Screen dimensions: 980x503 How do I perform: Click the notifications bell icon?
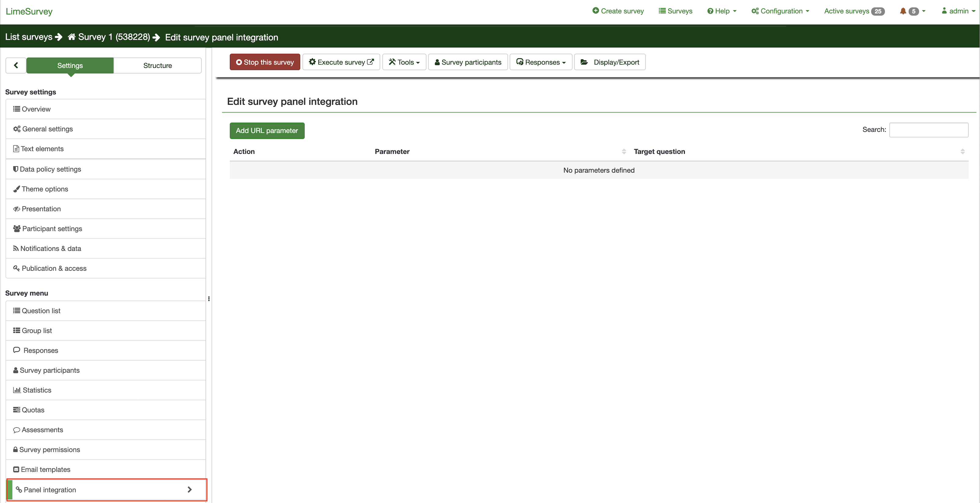click(903, 11)
